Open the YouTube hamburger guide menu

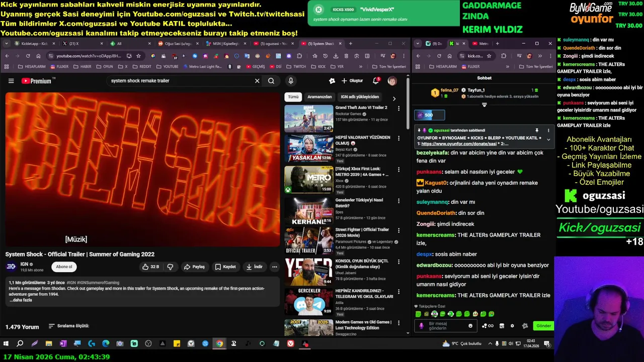[11, 81]
